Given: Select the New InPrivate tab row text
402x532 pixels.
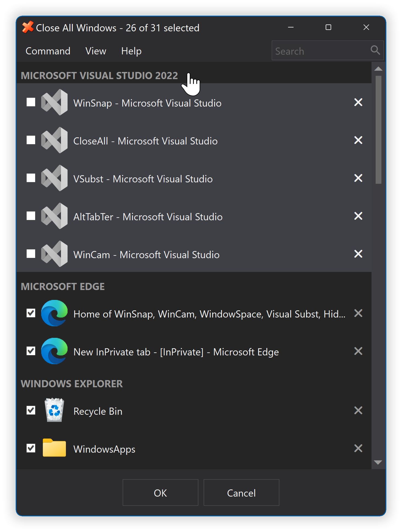Looking at the screenshot, I should pos(176,352).
